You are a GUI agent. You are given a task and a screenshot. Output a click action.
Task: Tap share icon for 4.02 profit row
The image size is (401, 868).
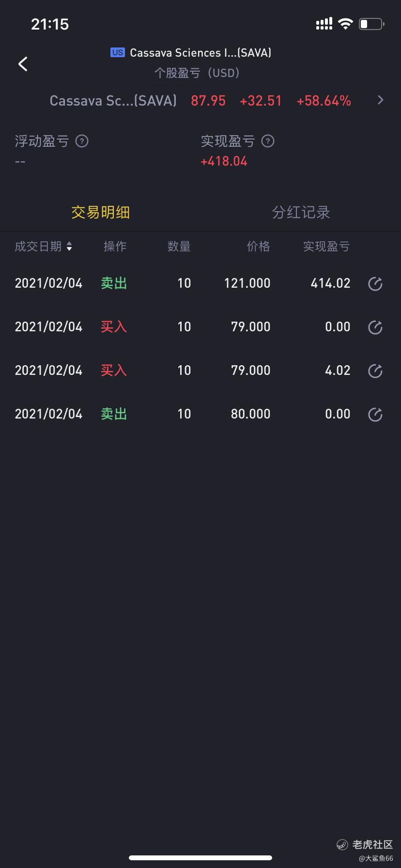[375, 371]
